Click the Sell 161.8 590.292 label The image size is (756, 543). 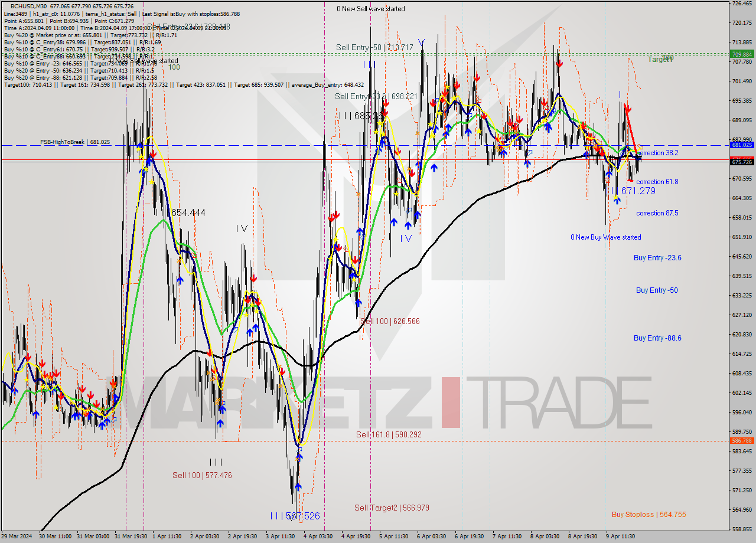(x=389, y=434)
